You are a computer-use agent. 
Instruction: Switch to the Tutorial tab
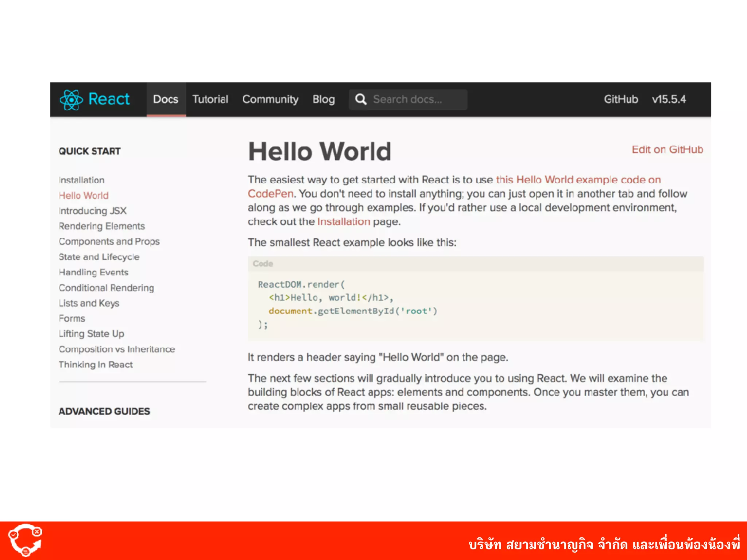[x=210, y=99]
